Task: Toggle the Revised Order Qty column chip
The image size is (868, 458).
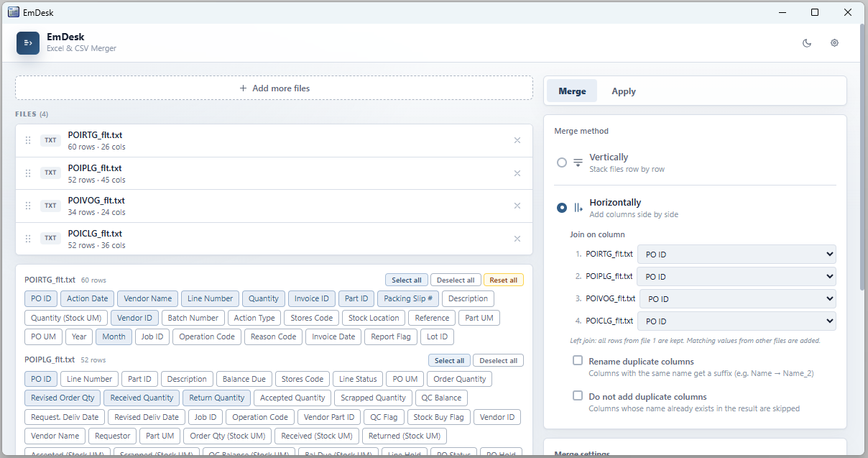Action: click(x=63, y=398)
